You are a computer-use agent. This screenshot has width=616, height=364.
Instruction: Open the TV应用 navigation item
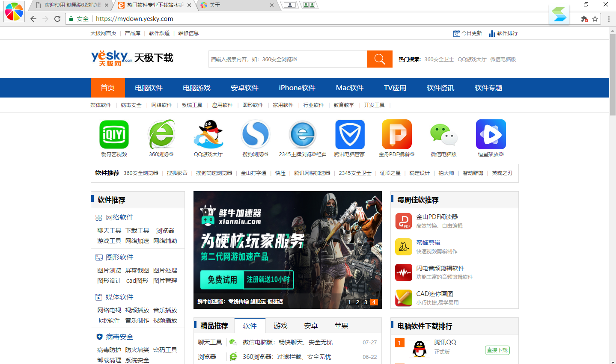click(395, 88)
